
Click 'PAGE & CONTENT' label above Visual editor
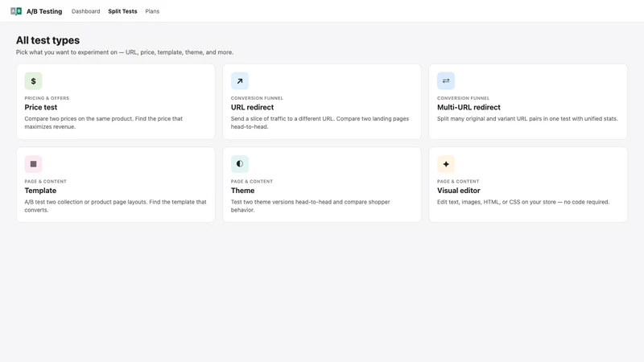(458, 182)
